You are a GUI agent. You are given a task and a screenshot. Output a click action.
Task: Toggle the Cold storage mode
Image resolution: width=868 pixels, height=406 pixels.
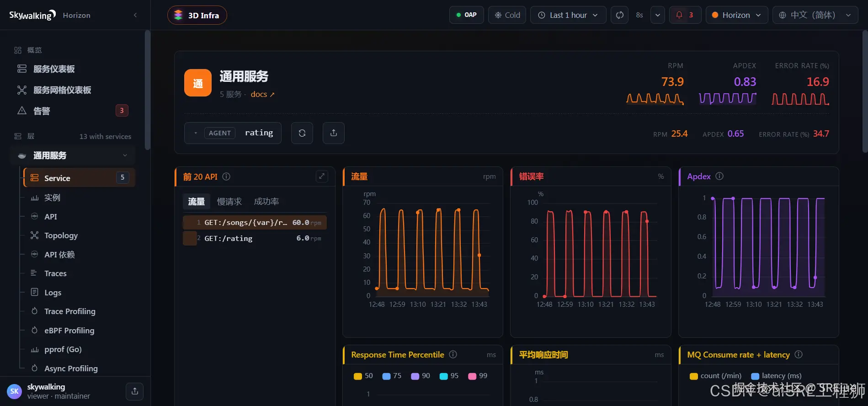tap(507, 15)
